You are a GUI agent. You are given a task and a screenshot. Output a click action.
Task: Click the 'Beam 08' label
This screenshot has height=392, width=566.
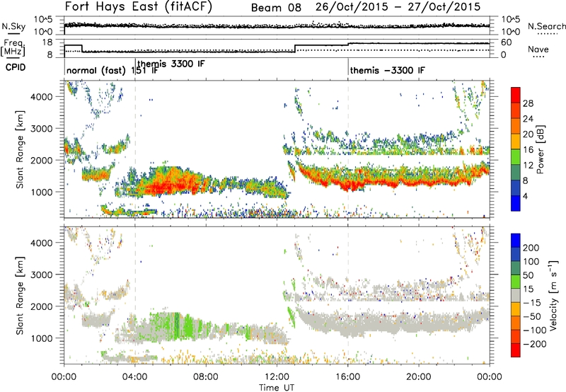click(x=276, y=8)
